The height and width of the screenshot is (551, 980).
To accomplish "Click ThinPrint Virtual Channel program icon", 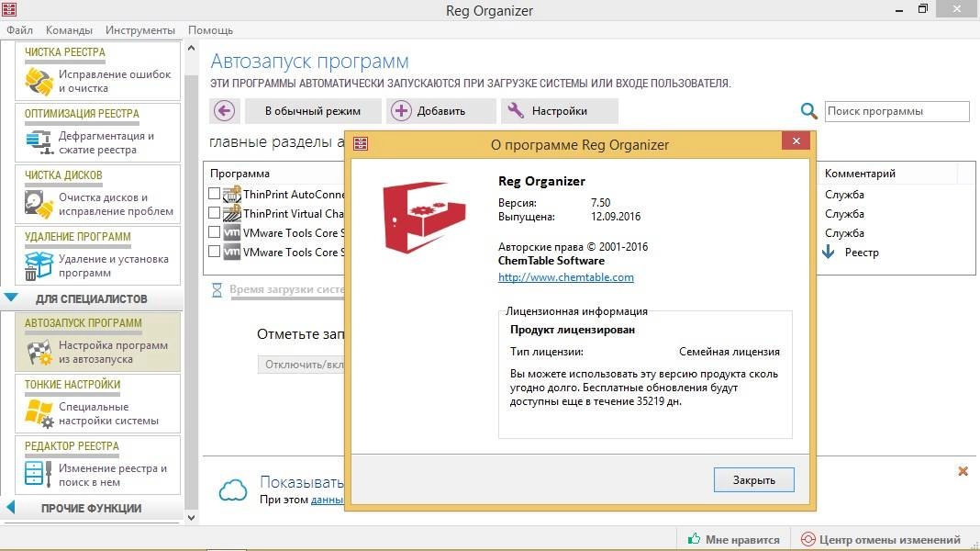I will pyautogui.click(x=232, y=213).
